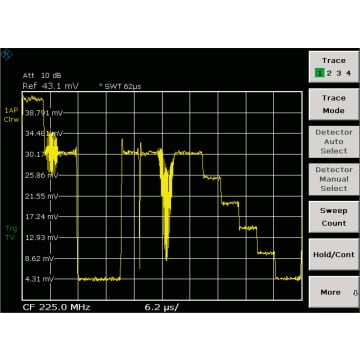Choose Detector Auto Select softkey
The height and width of the screenshot is (360, 360).
click(334, 142)
